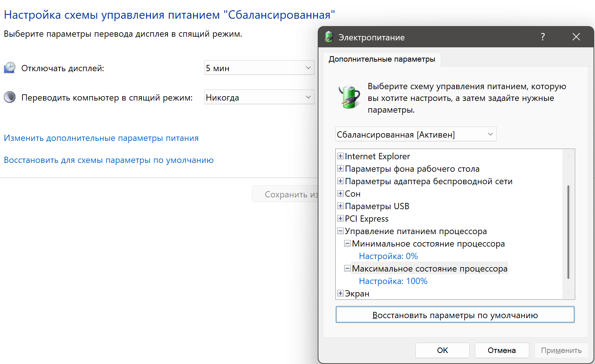The height and width of the screenshot is (364, 595).
Task: Open the Сбалансированная power plan dropdown
Action: pyautogui.click(x=415, y=134)
